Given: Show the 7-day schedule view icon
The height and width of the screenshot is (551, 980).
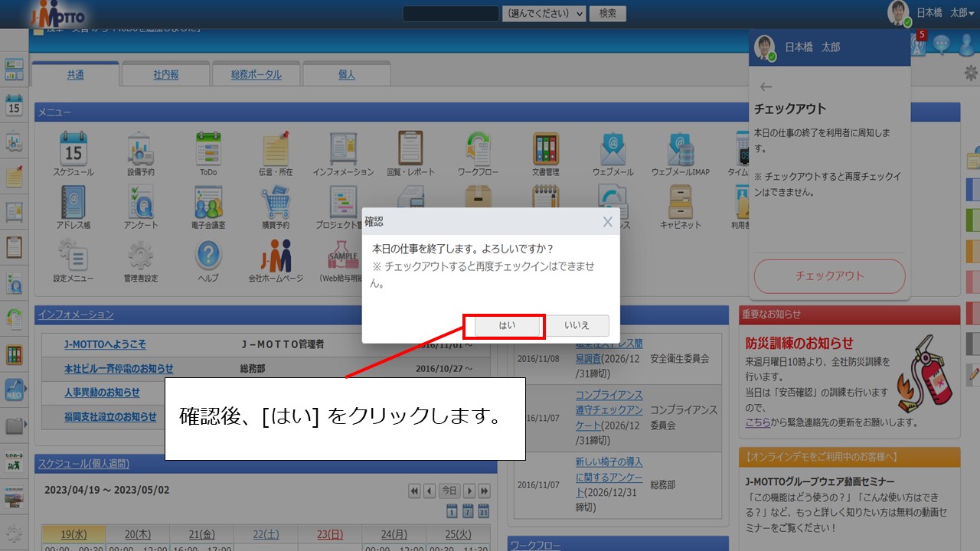Looking at the screenshot, I should pos(468,511).
